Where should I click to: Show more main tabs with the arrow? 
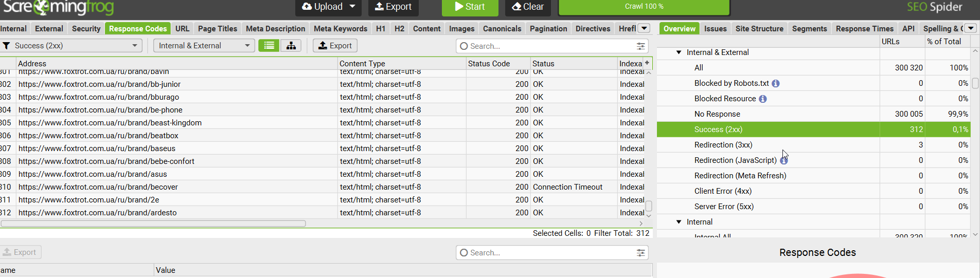tap(644, 28)
